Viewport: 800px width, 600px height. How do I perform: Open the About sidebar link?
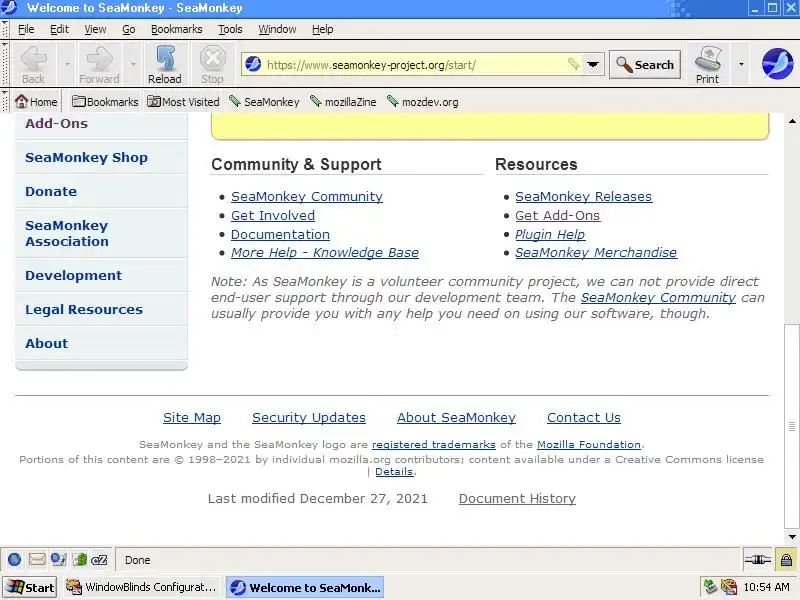pos(46,343)
